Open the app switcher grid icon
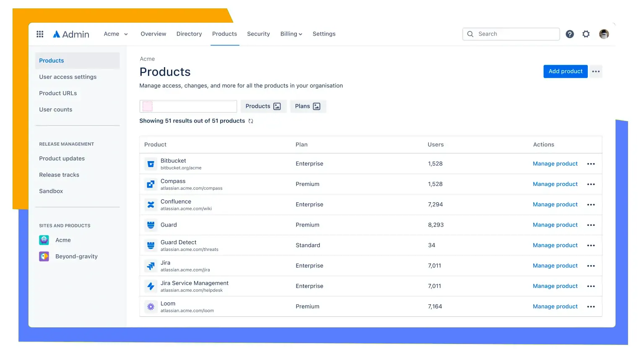644x355 pixels. 40,34
